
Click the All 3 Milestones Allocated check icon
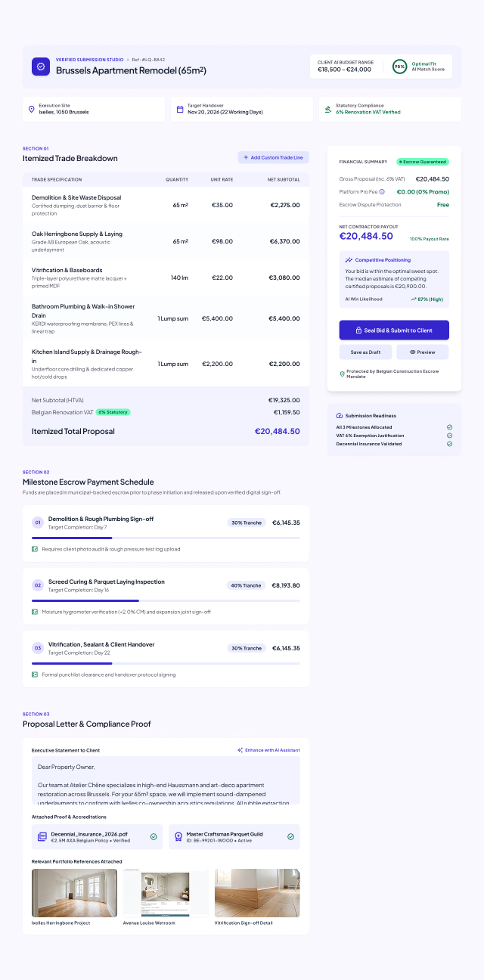coord(449,427)
